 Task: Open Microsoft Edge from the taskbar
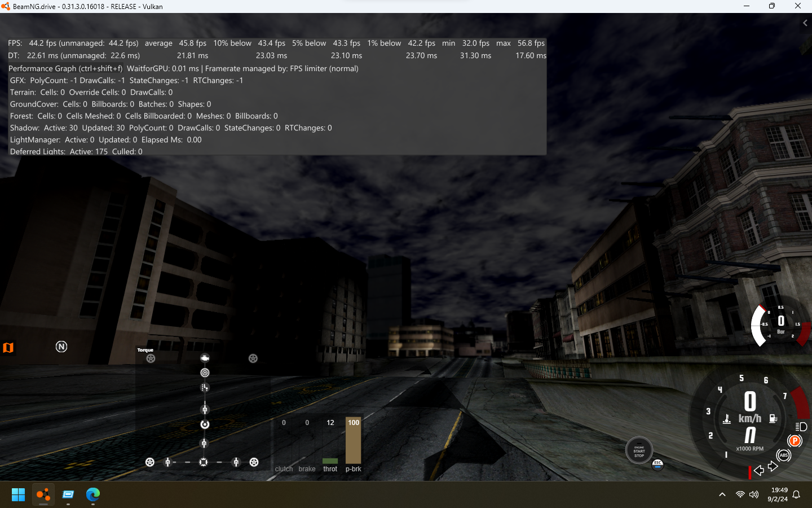[93, 494]
